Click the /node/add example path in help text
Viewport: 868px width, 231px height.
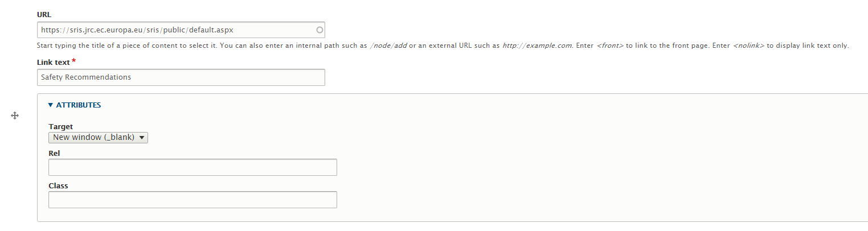(388, 46)
